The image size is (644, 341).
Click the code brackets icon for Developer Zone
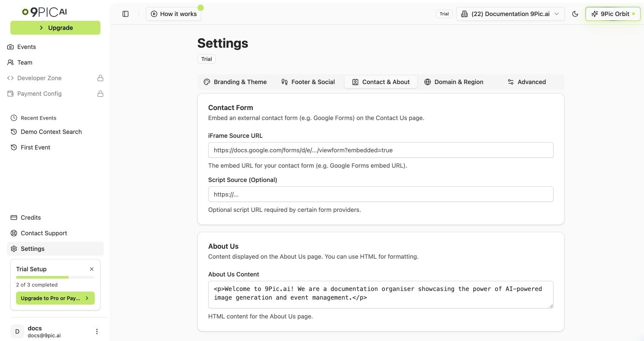pos(10,78)
